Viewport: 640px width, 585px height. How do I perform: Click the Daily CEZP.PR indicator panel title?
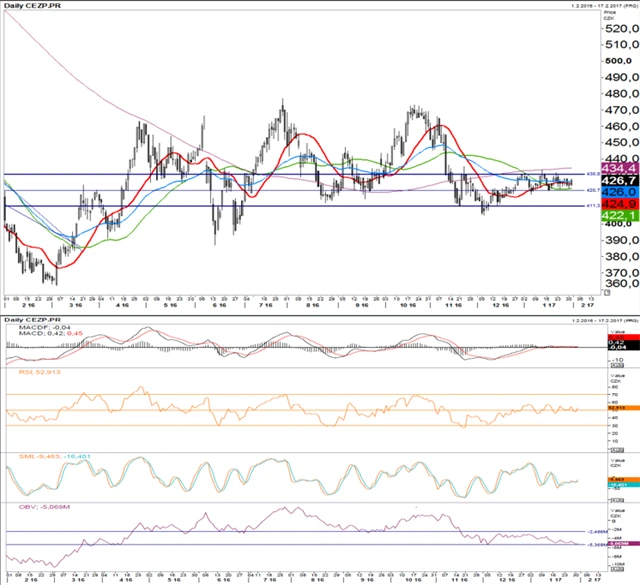[x=31, y=319]
